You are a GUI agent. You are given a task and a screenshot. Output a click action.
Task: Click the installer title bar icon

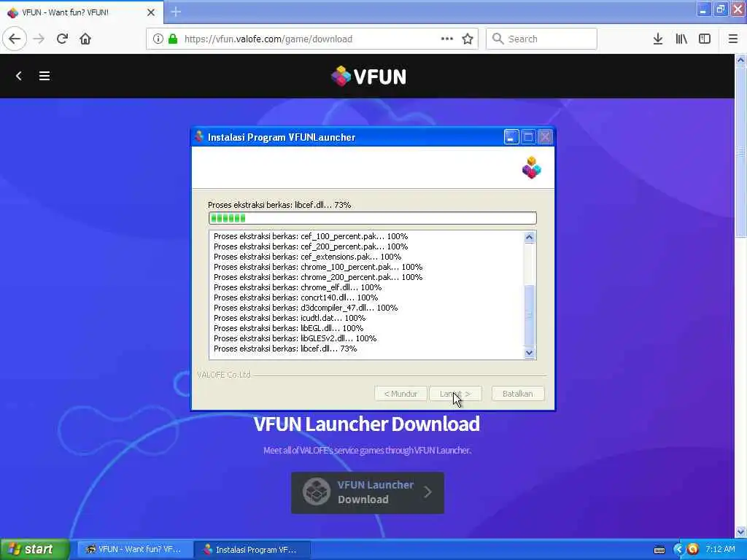click(x=199, y=136)
